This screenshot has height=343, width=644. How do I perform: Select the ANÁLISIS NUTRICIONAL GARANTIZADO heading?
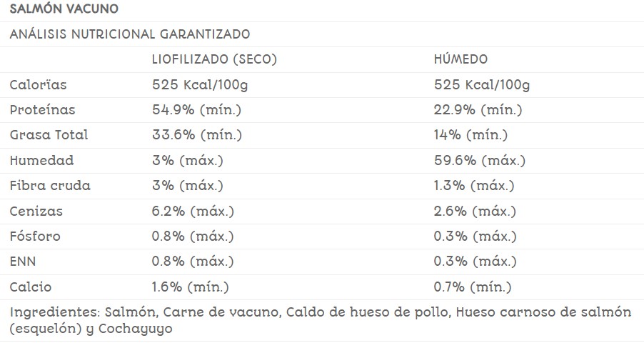129,34
